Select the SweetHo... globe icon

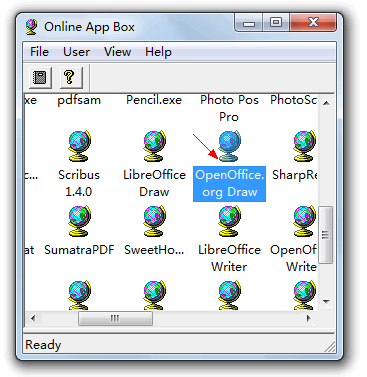click(x=154, y=221)
